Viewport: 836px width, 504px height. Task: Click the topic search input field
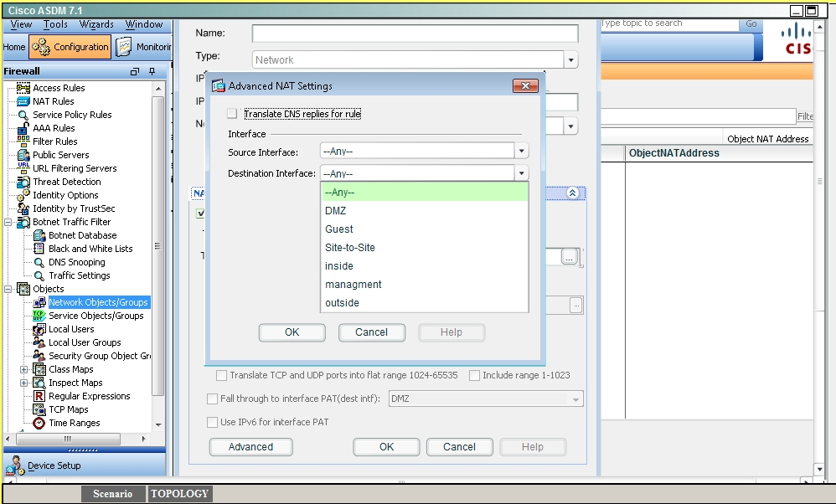click(x=669, y=24)
